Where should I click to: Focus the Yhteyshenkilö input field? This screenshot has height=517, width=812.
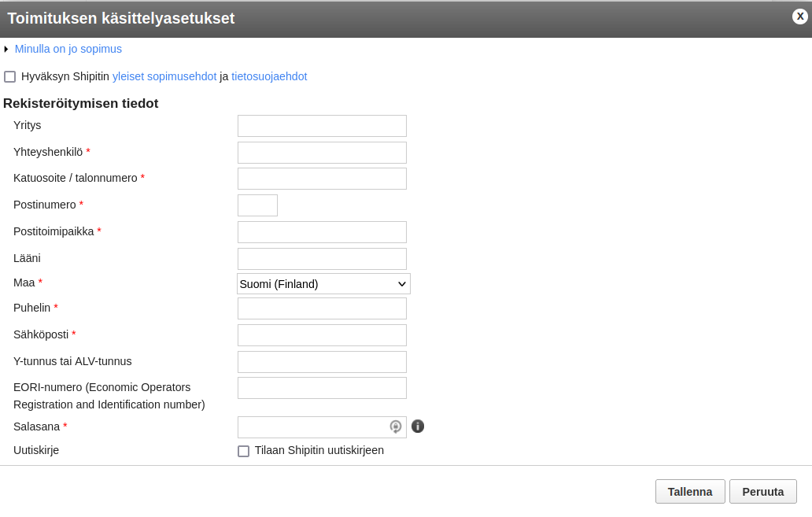click(322, 153)
